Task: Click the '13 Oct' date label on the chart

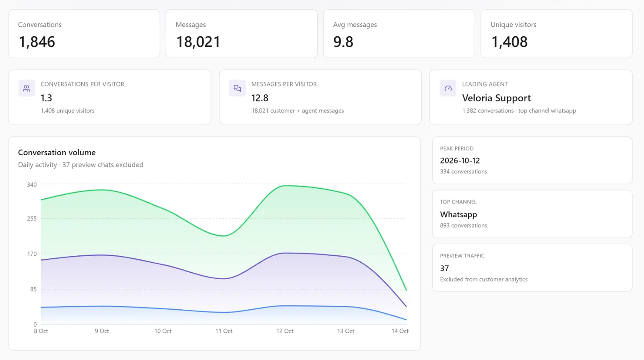Action: click(346, 331)
